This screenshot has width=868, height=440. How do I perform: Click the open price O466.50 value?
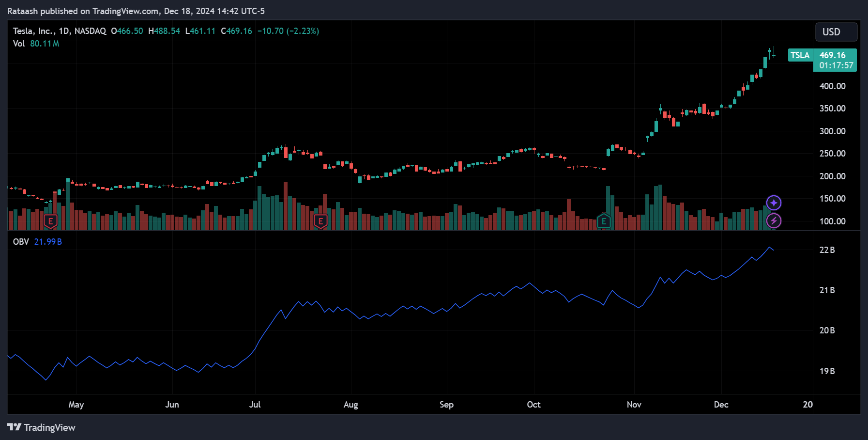(x=127, y=31)
